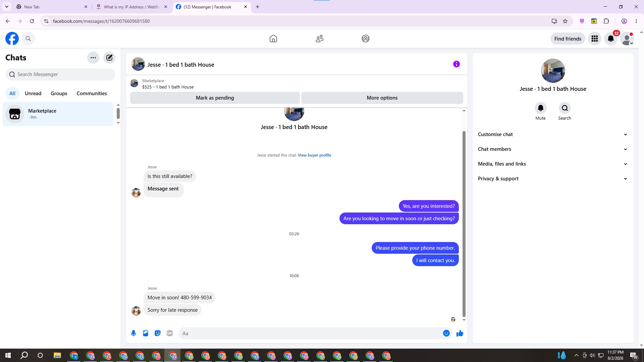The image size is (644, 362).
Task: Open the Friends icon in top navigation
Action: (x=320, y=39)
